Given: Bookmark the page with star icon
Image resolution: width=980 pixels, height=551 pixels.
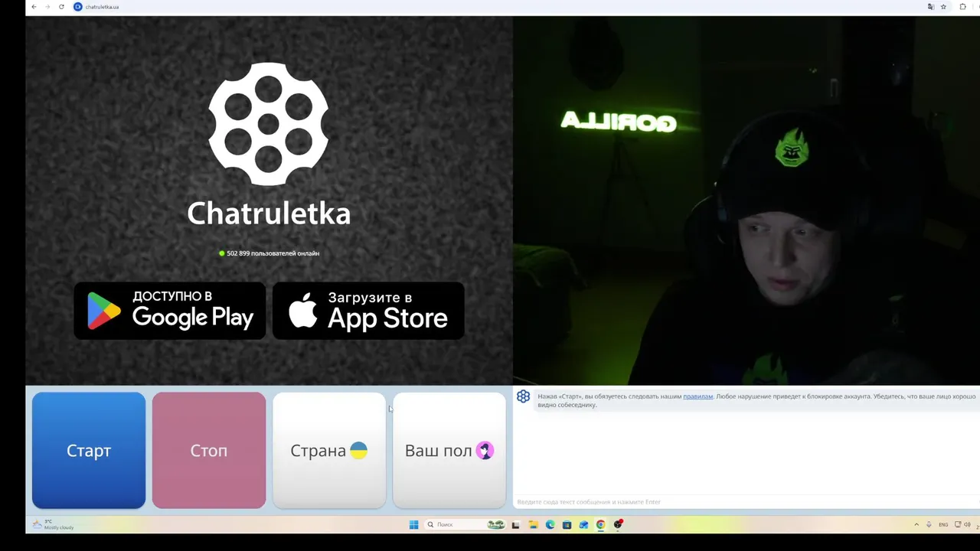Looking at the screenshot, I should 943,7.
